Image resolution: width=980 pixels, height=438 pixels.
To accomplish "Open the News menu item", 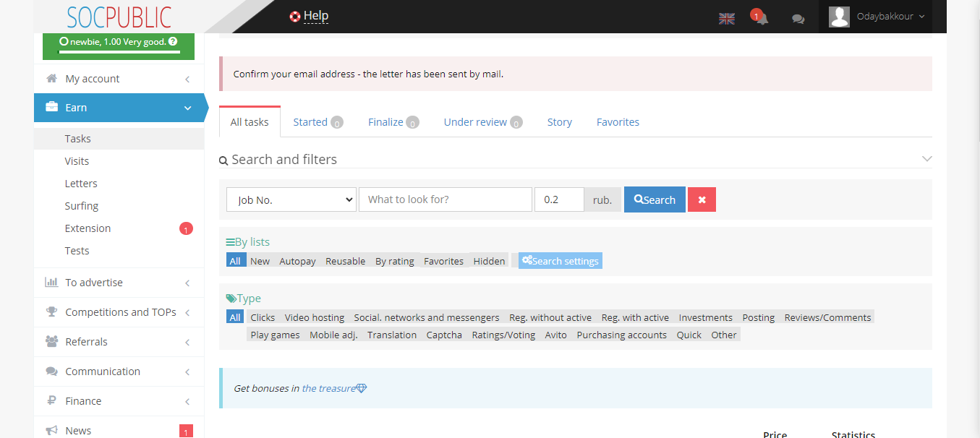I will (119, 430).
